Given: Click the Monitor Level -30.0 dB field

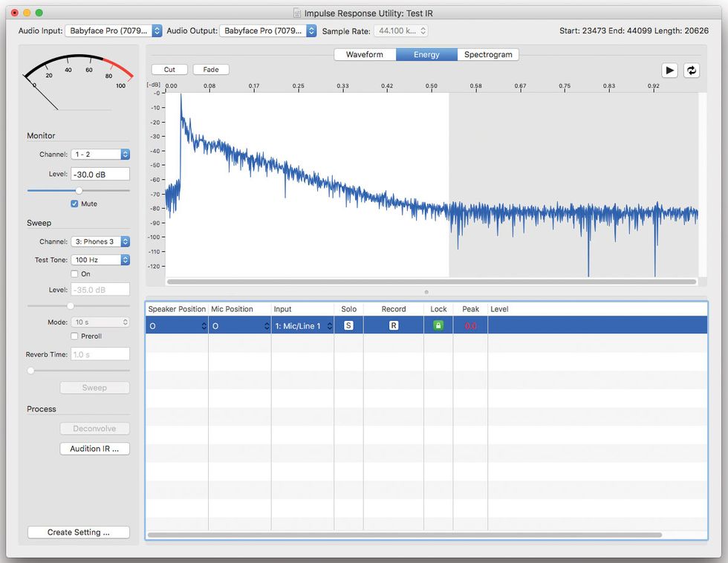Looking at the screenshot, I should 100,174.
